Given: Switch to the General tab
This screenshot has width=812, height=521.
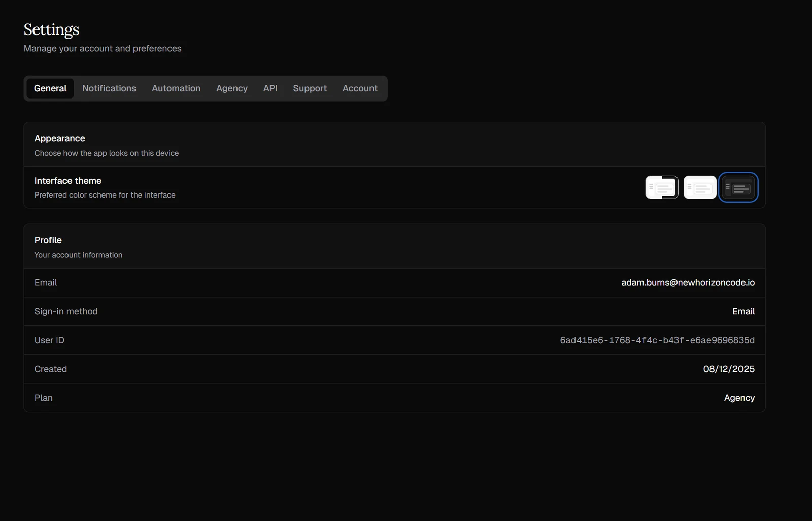Looking at the screenshot, I should [50, 88].
